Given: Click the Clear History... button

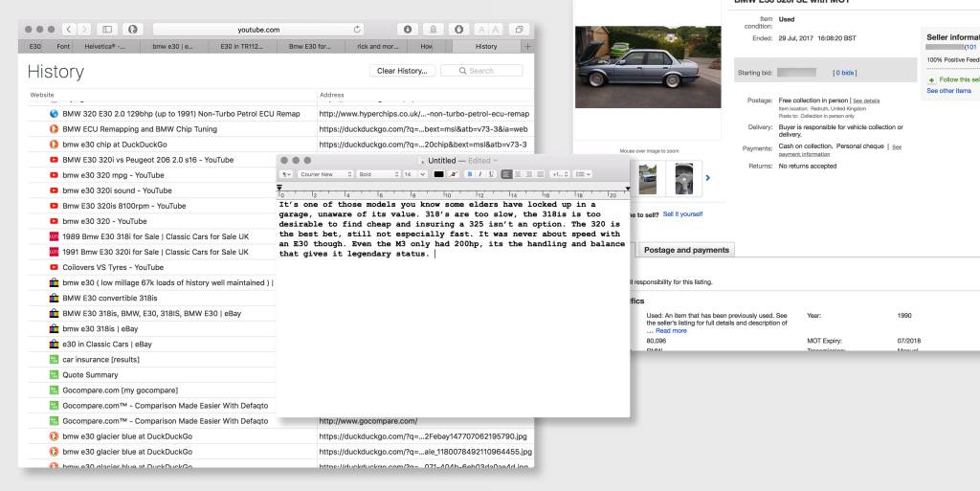Looking at the screenshot, I should pos(402,71).
